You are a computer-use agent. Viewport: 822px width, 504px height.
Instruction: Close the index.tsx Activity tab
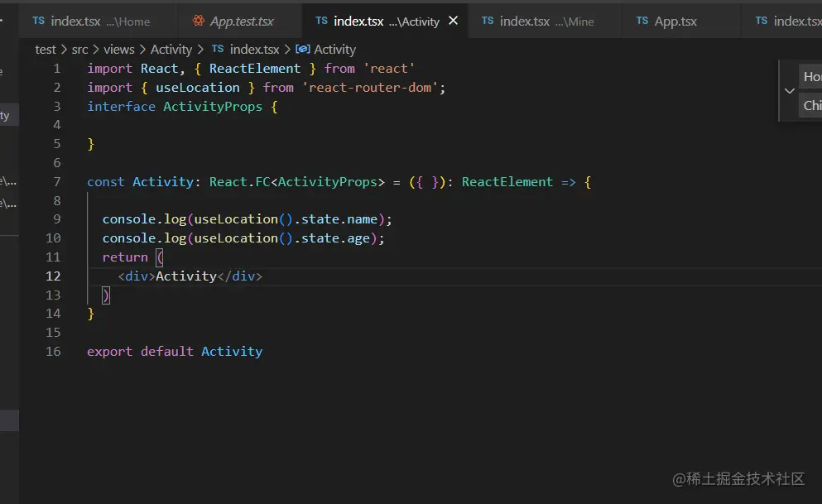(x=454, y=21)
